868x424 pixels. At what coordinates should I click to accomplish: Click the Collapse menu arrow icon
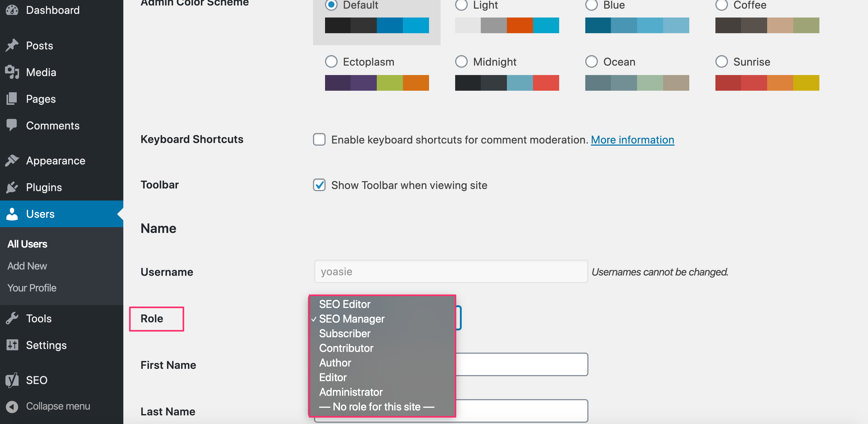tap(12, 406)
